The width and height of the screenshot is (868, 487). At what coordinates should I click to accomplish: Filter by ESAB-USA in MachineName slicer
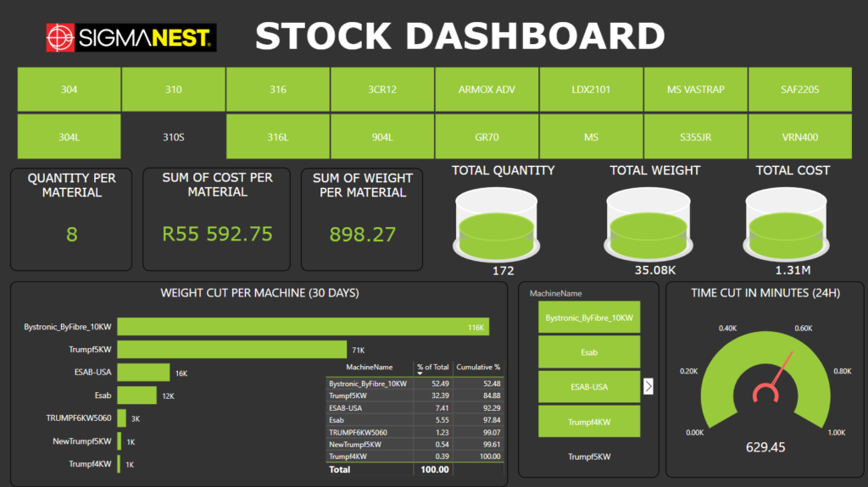point(589,387)
